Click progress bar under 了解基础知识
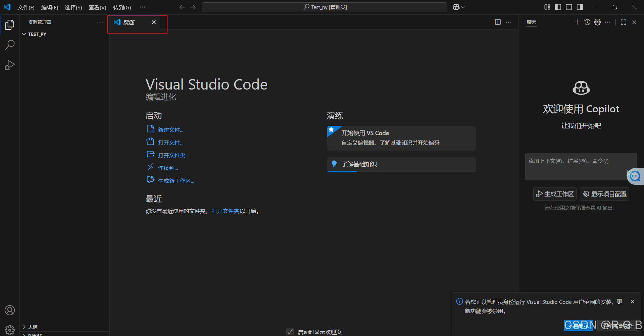Image resolution: width=644 pixels, height=336 pixels. (401, 171)
